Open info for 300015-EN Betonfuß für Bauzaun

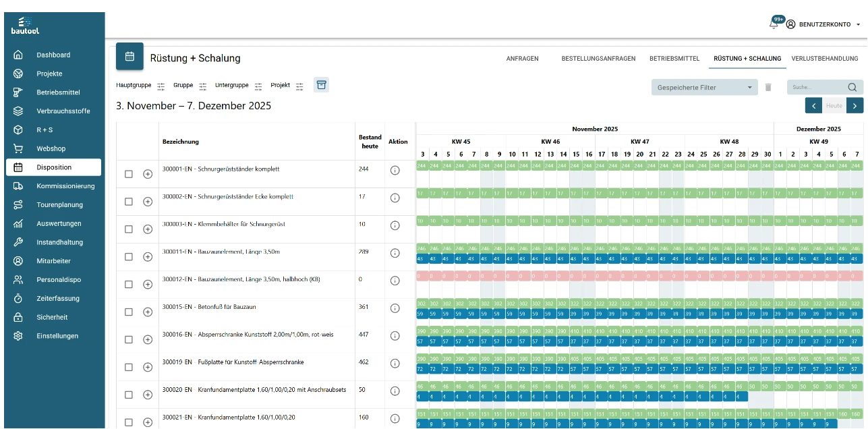[x=395, y=308]
